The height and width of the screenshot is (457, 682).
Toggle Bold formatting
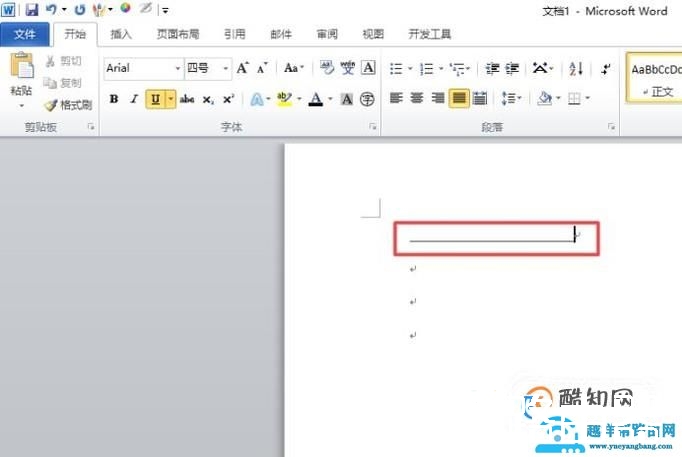[x=114, y=99]
